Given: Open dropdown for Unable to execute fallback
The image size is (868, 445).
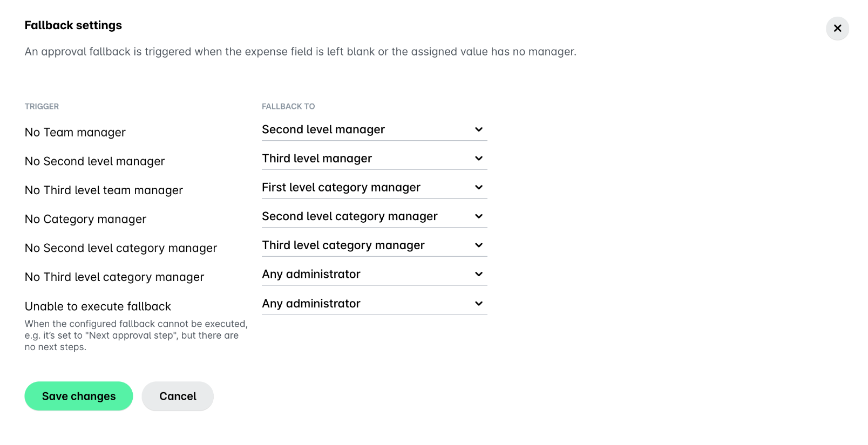Looking at the screenshot, I should (x=374, y=304).
